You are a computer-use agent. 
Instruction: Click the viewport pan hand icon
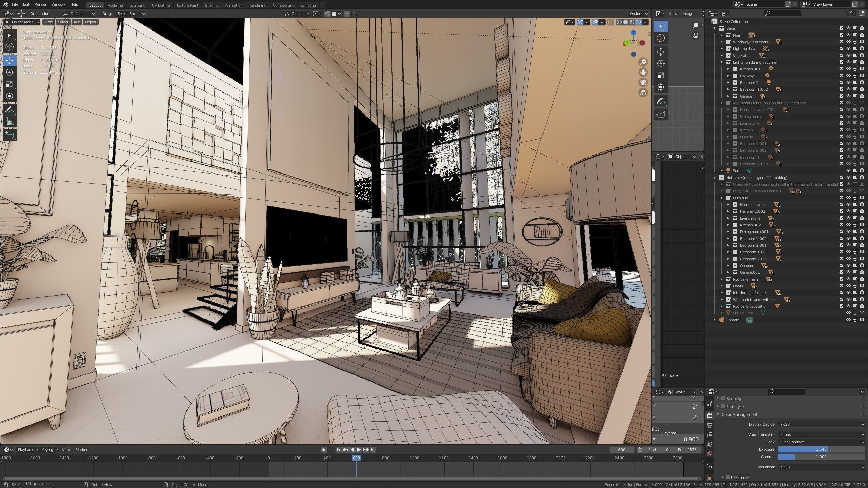click(x=643, y=72)
